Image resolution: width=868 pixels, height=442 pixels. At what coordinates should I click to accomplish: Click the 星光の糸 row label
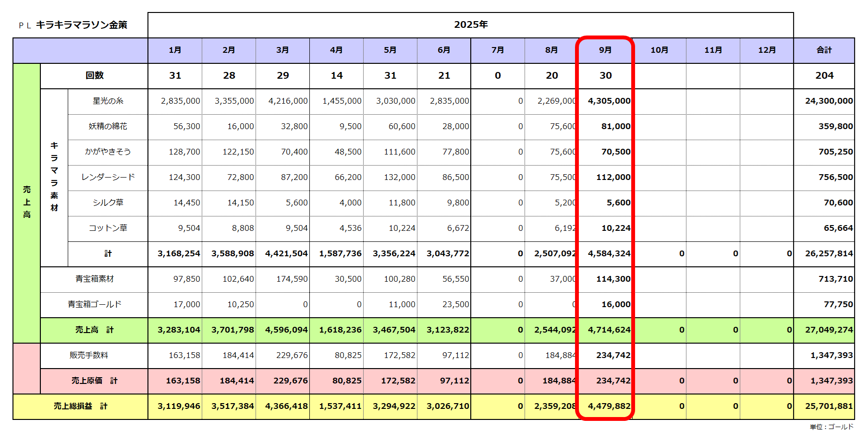pos(108,101)
